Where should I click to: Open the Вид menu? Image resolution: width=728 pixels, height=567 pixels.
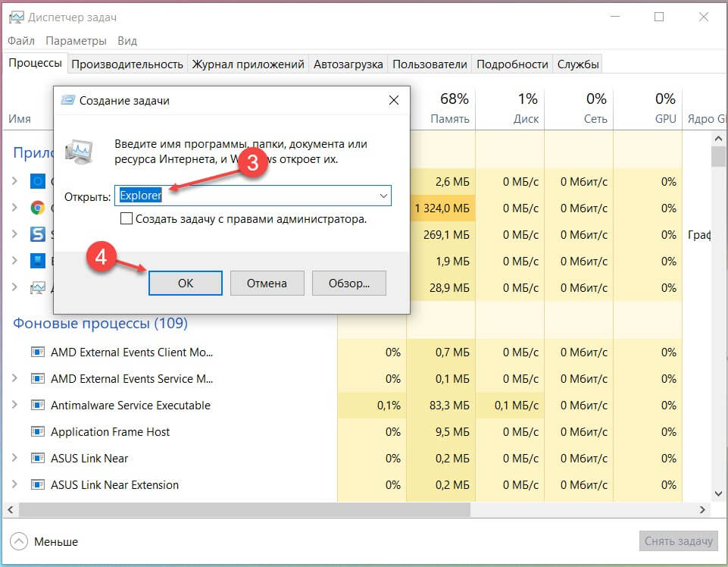127,41
